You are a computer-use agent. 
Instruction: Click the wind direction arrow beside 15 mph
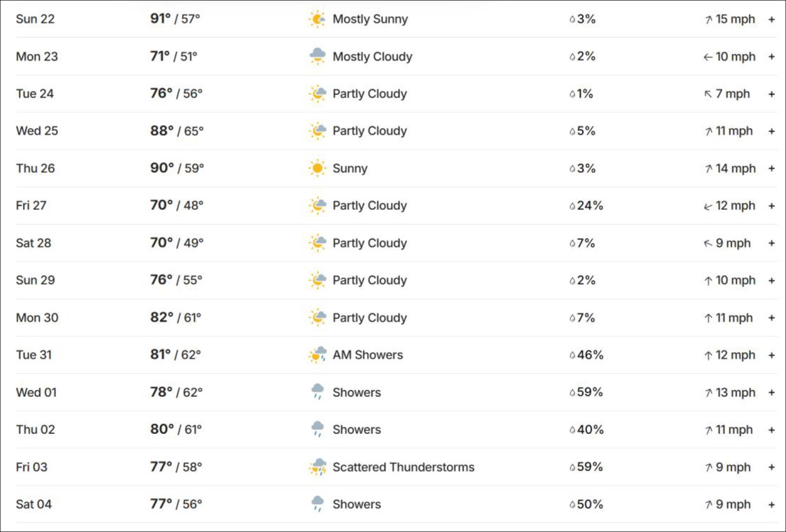click(x=708, y=19)
